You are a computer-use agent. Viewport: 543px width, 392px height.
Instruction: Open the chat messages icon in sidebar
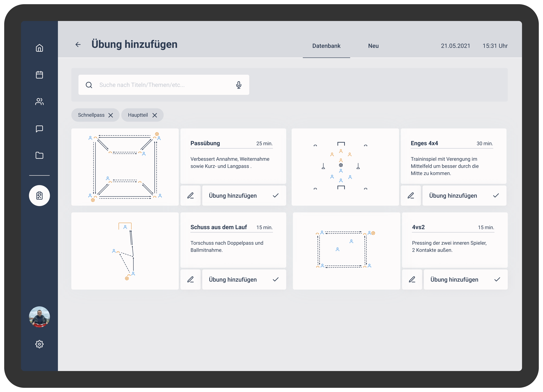(x=40, y=129)
